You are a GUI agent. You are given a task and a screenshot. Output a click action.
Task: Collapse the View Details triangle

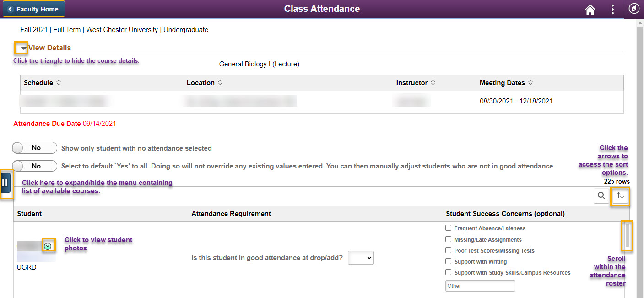pos(23,48)
